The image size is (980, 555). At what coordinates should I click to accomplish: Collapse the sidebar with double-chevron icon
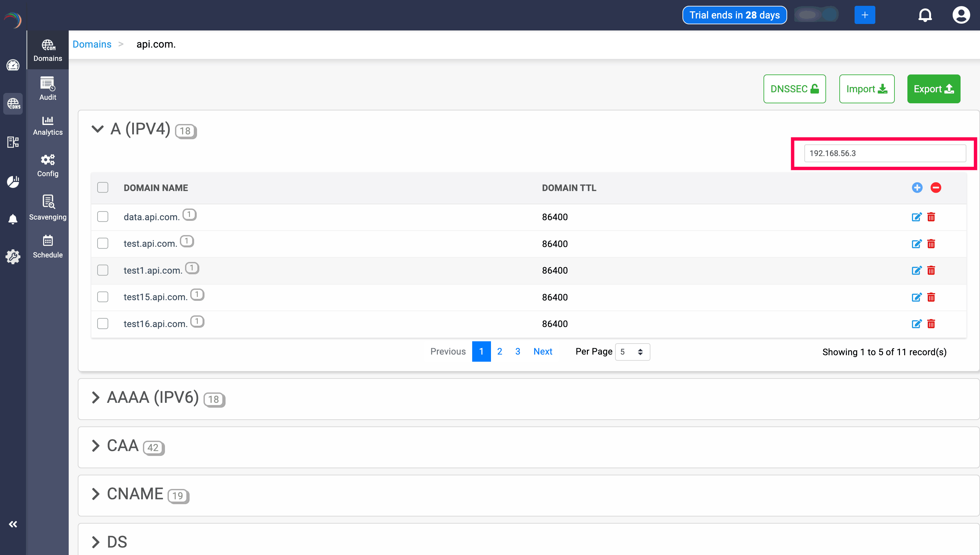pyautogui.click(x=13, y=524)
